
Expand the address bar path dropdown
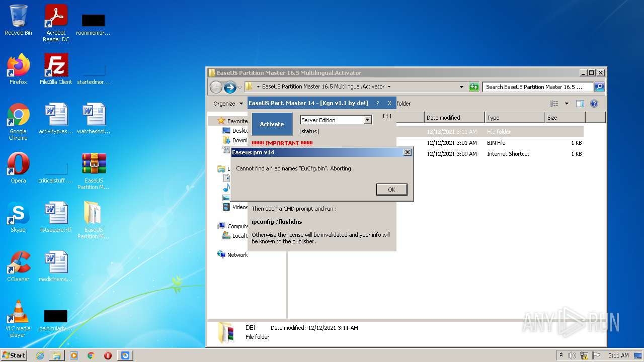tap(461, 87)
